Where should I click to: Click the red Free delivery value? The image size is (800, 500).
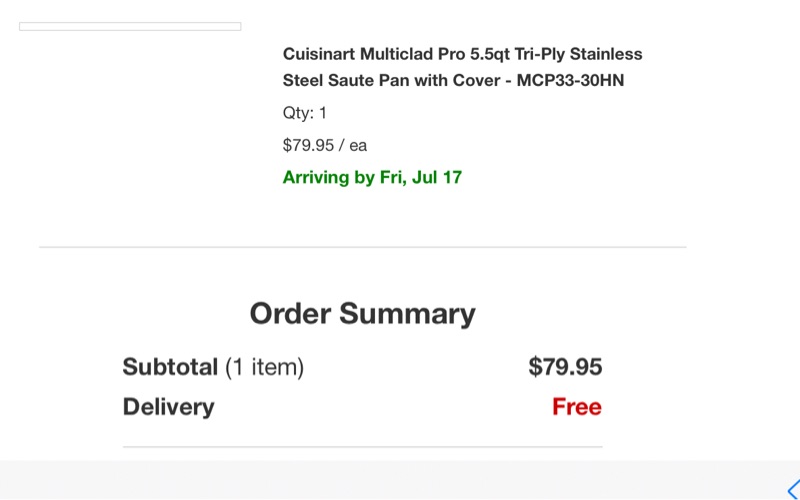coord(577,407)
